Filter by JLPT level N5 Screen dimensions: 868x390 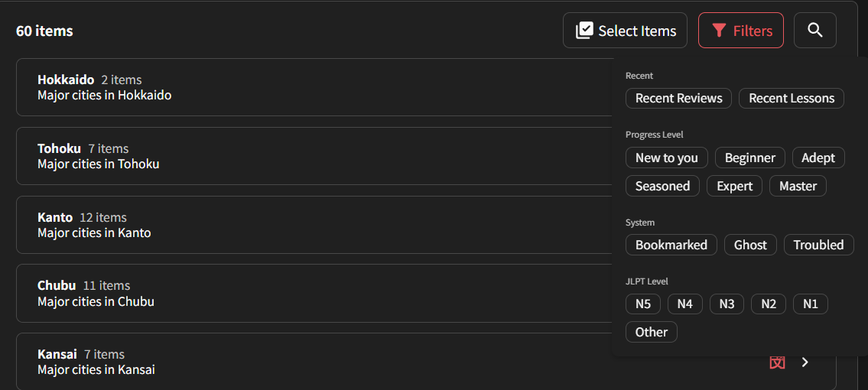point(643,304)
